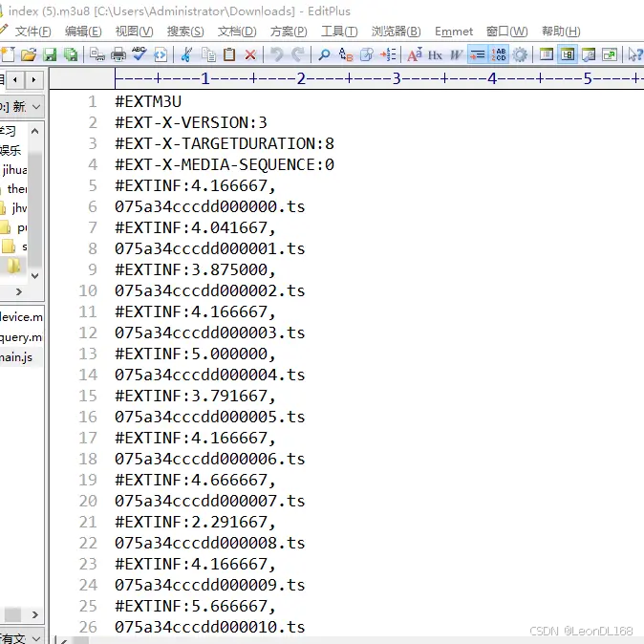Select the device.m file in list
Image resolution: width=644 pixels, height=644 pixels.
tap(21, 316)
